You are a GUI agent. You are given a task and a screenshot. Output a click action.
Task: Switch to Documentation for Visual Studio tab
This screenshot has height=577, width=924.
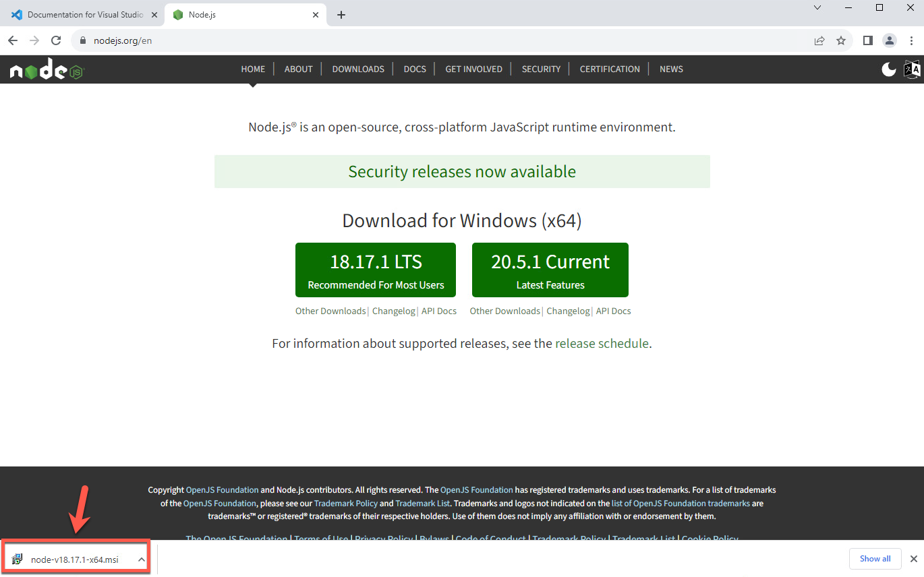[84, 14]
